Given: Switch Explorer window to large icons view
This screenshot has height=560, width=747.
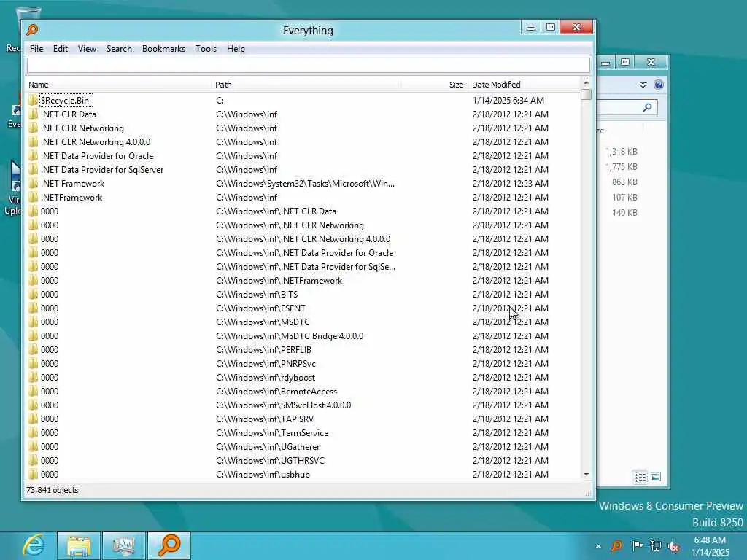Looking at the screenshot, I should [656, 477].
